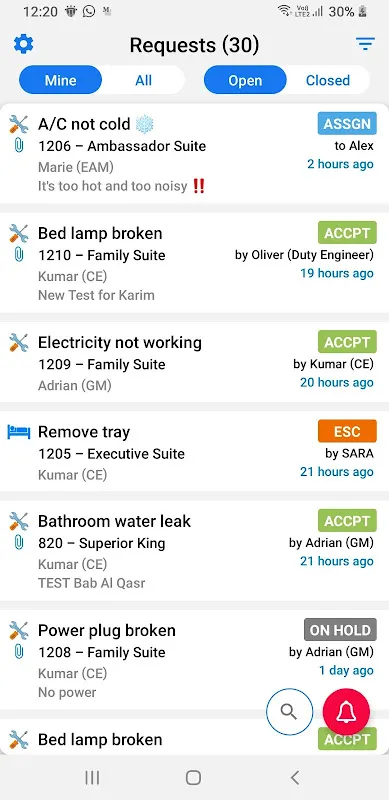Tap the magnifying glass search button
The width and height of the screenshot is (389, 800).
(x=289, y=711)
